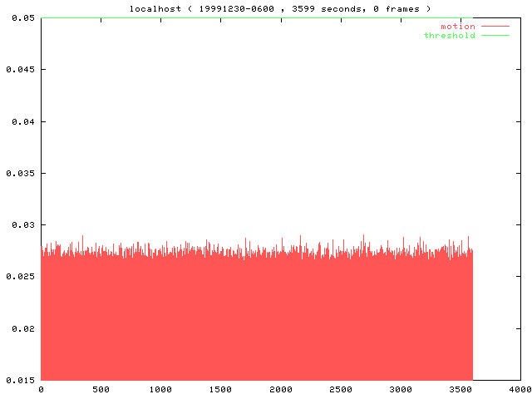Click the 3500 x-axis tick label
The height and width of the screenshot is (399, 532).
click(461, 389)
